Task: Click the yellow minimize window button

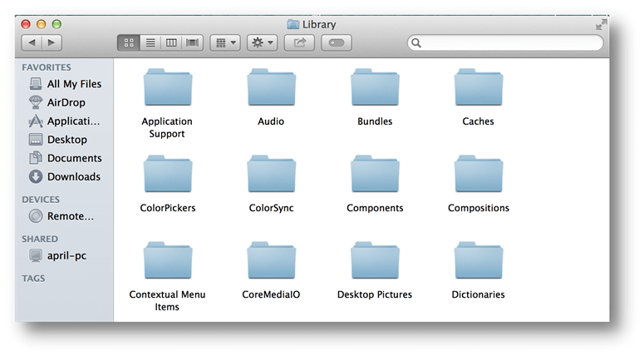Action: [41, 24]
